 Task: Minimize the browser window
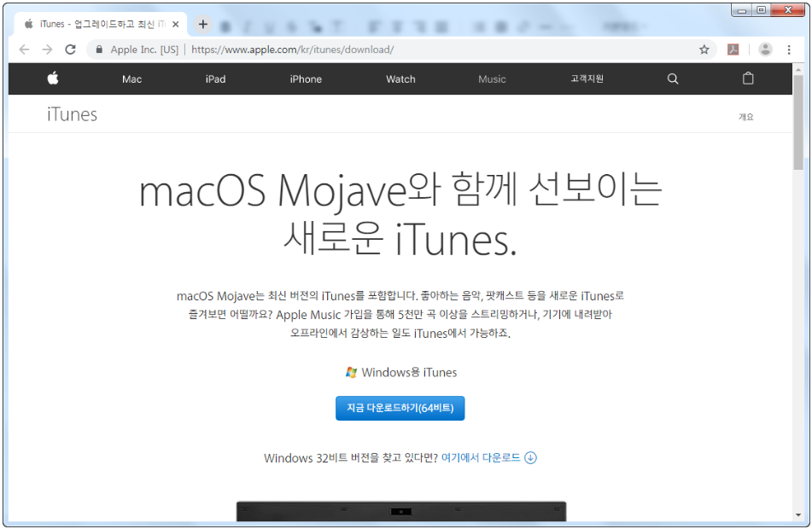(x=742, y=10)
